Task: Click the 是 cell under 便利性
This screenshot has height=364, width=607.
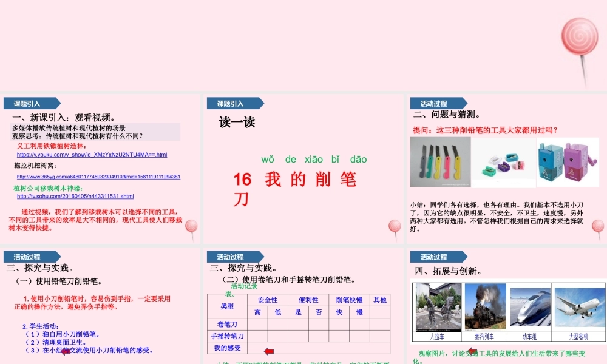Action: coord(299,312)
